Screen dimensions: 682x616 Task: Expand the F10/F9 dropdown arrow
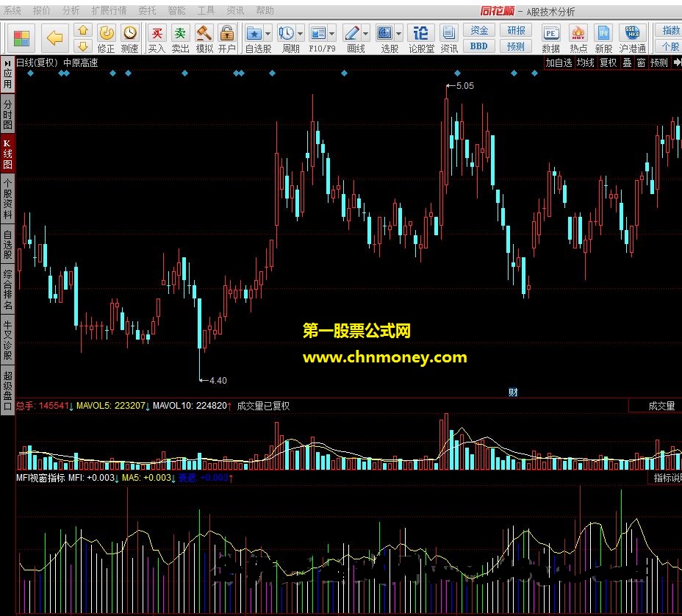click(332, 33)
